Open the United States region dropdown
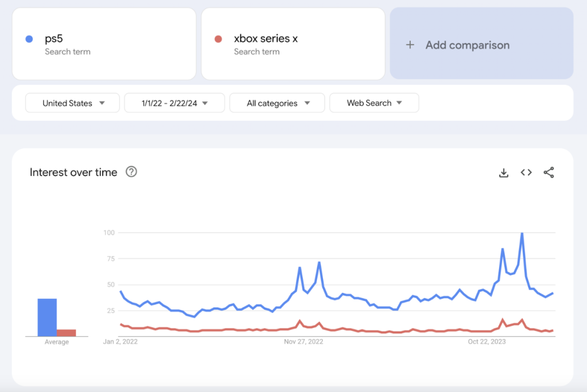This screenshot has width=587, height=392. click(x=72, y=103)
